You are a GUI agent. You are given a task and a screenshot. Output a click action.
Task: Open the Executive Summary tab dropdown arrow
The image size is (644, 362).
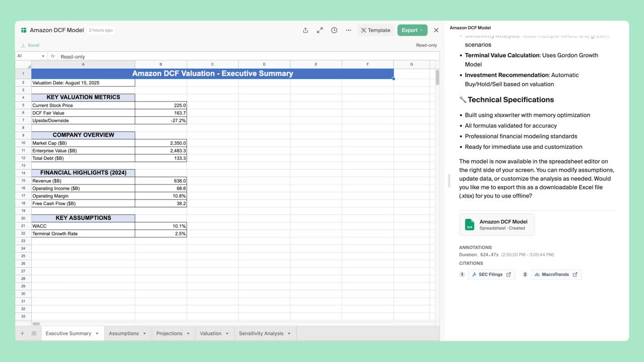[97, 334]
